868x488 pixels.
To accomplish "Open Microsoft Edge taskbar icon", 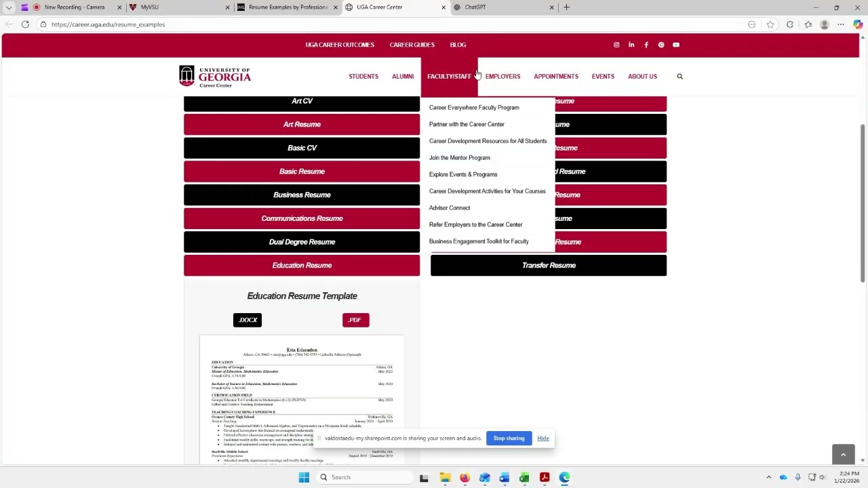I will 564,477.
